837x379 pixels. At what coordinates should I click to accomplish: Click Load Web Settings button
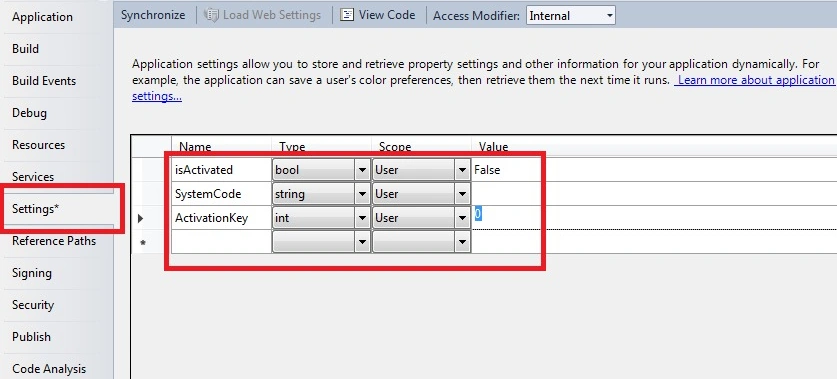263,15
